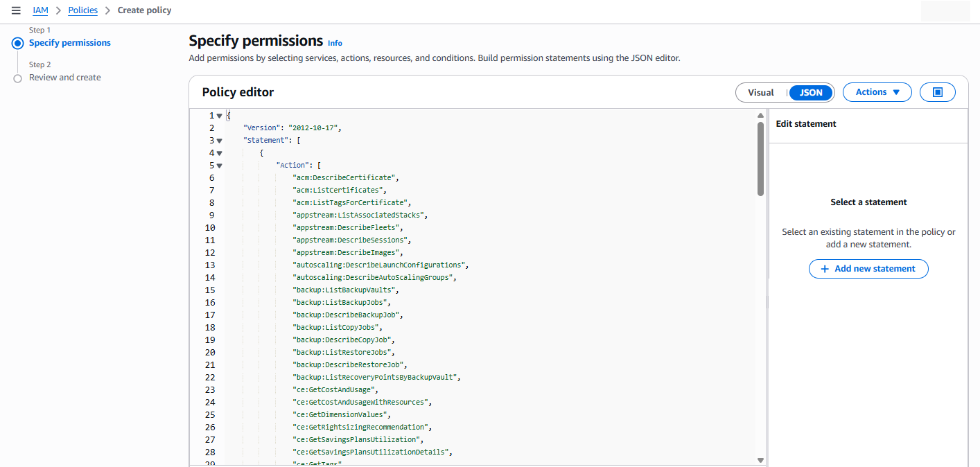Click the editor scrollbar up arrow

[x=760, y=116]
